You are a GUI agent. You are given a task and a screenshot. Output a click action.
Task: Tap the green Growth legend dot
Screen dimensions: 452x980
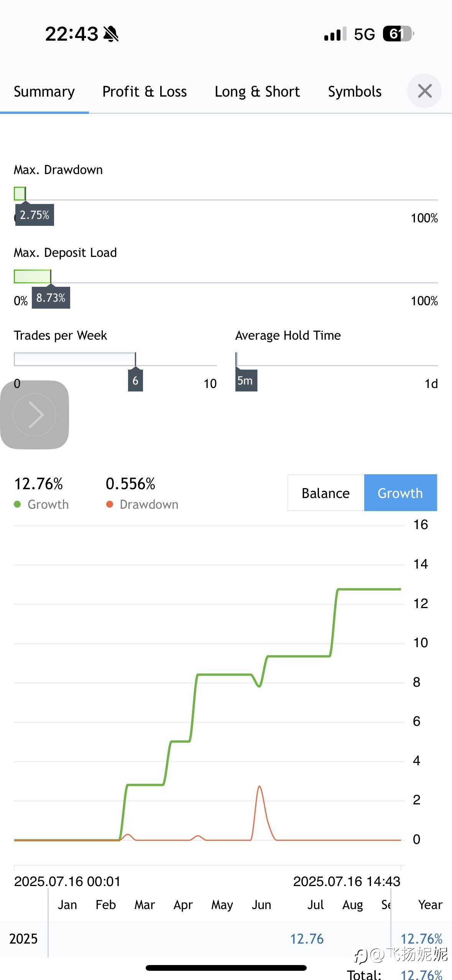pos(17,504)
